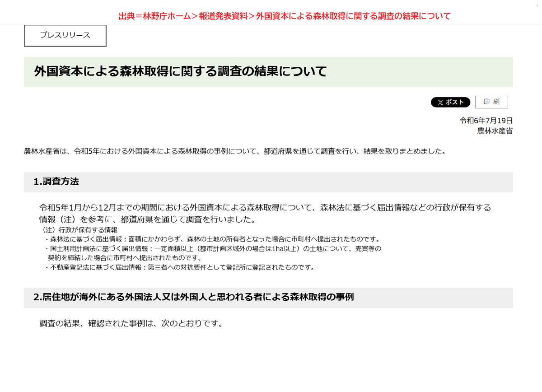The width and height of the screenshot is (542, 392).
Task: Click the bullet about 国土利用計画法に基づく届出情報
Action: tap(213, 253)
